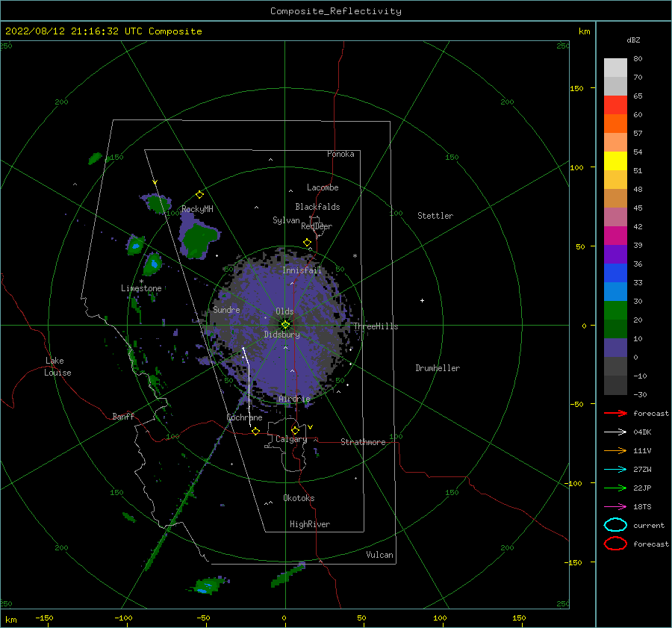
Task: Click the orange 111V arrow icon
Action: pyautogui.click(x=615, y=450)
